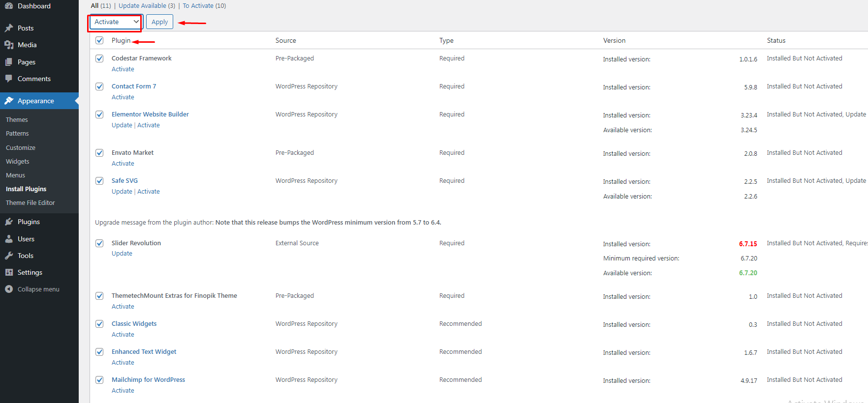Open the Contact Form 7 plugin link
868x403 pixels.
(134, 86)
